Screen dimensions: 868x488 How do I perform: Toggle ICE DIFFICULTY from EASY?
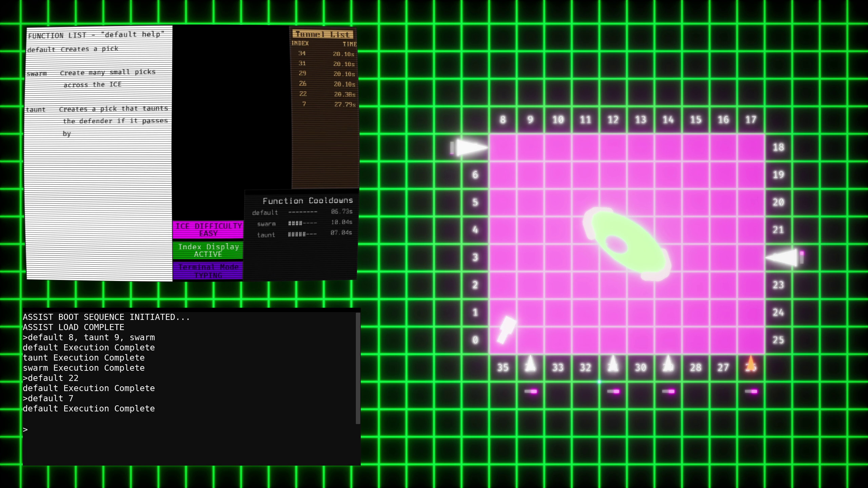pyautogui.click(x=208, y=229)
